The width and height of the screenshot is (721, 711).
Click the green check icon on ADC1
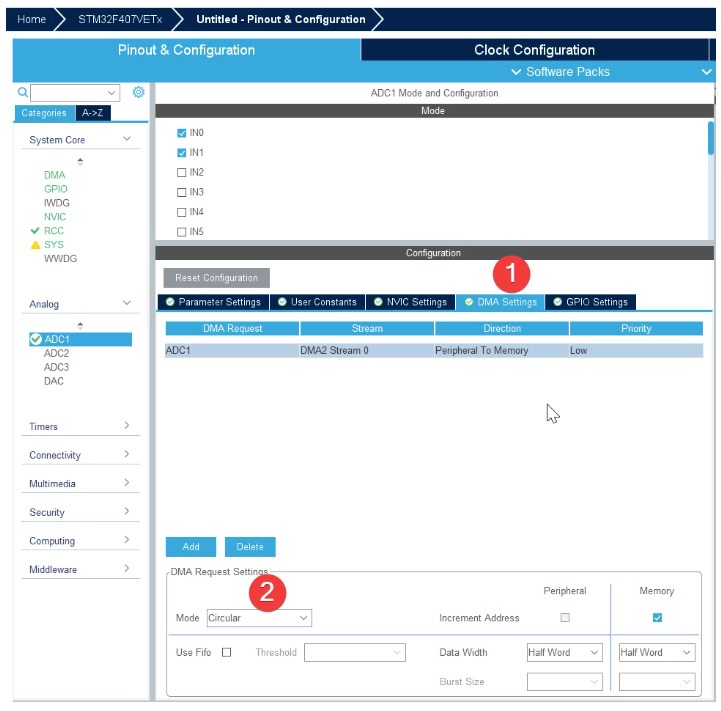(x=36, y=339)
